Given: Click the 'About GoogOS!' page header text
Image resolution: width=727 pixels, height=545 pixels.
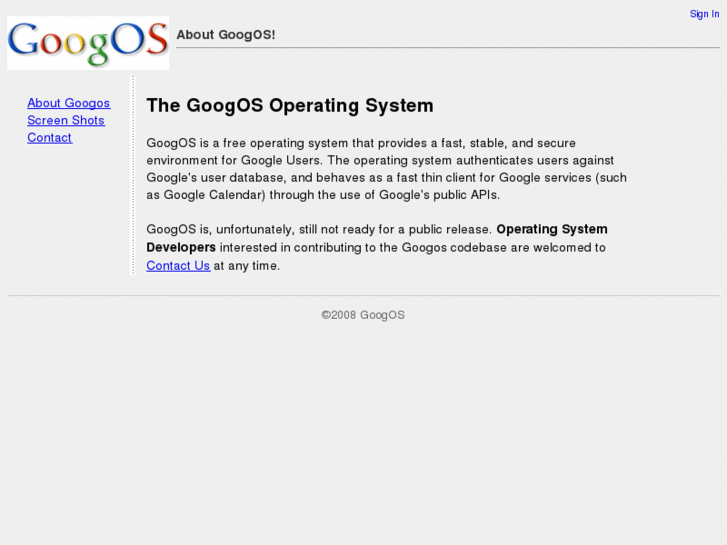Looking at the screenshot, I should pyautogui.click(x=226, y=35).
